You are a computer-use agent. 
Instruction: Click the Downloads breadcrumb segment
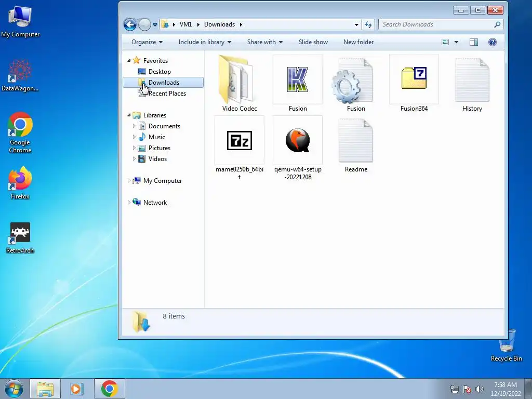tap(219, 24)
